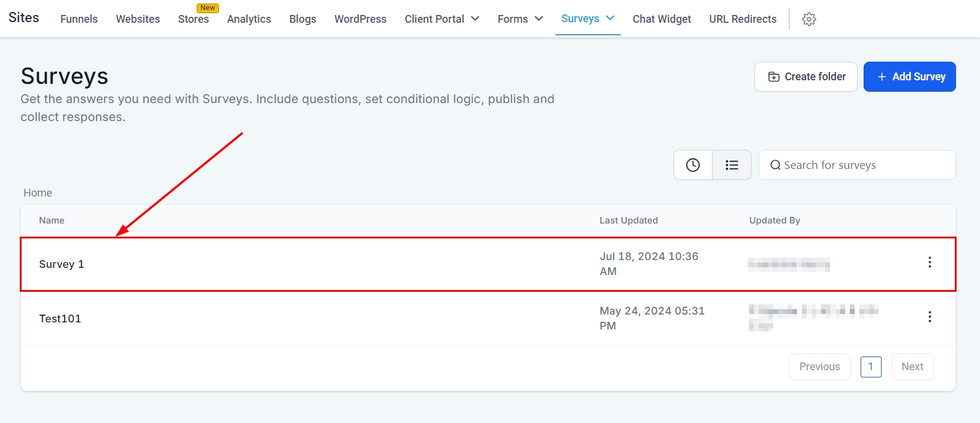
Task: Expand the Forms dropdown
Action: (x=520, y=19)
